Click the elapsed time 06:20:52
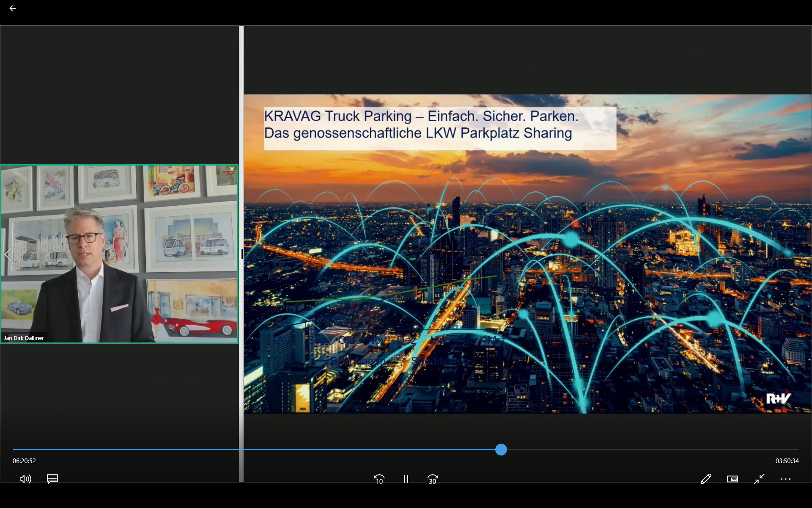 24,461
